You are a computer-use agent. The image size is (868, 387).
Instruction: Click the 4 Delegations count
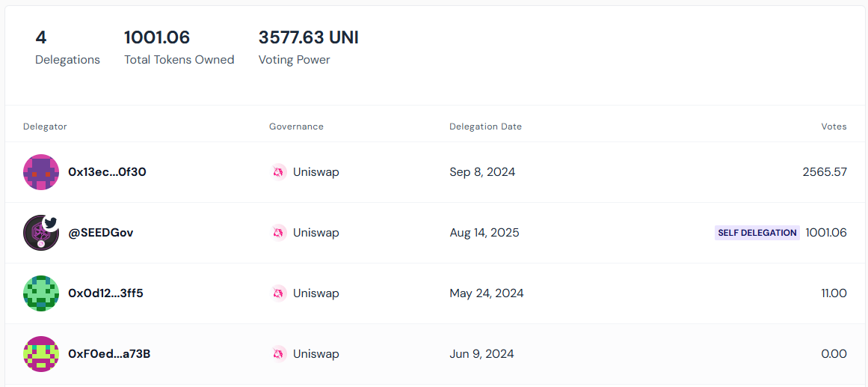(41, 37)
